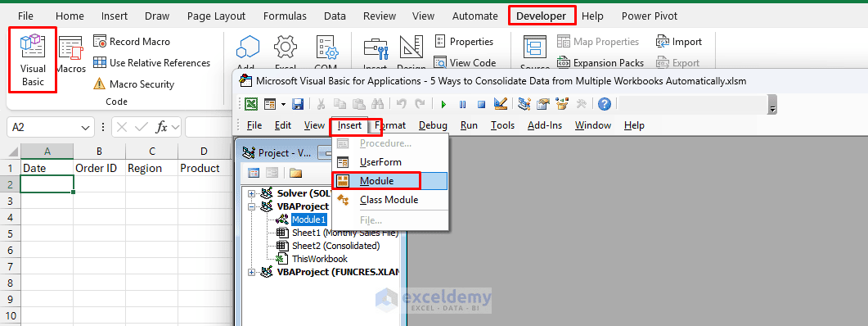Switch to Power Pivot tab
The height and width of the screenshot is (326, 868).
650,16
